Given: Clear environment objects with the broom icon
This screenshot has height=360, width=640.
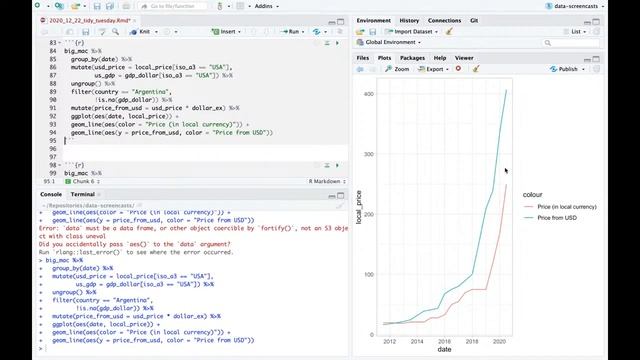Looking at the screenshot, I should pyautogui.click(x=449, y=32).
